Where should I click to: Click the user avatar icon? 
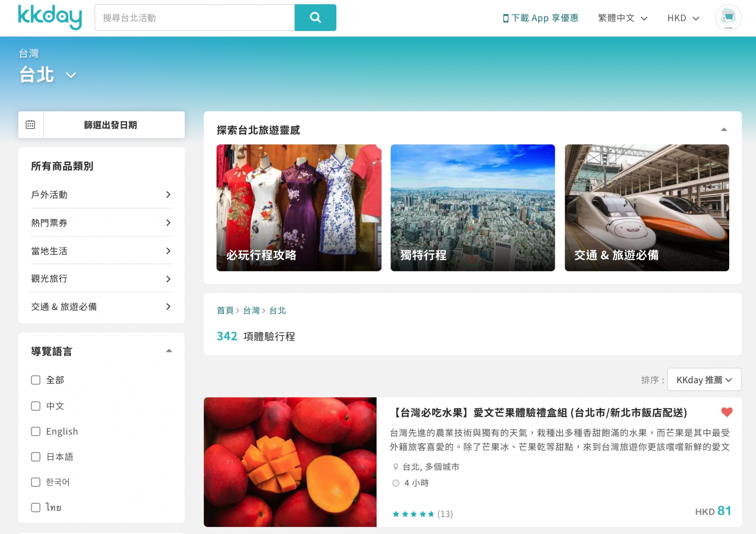[728, 18]
